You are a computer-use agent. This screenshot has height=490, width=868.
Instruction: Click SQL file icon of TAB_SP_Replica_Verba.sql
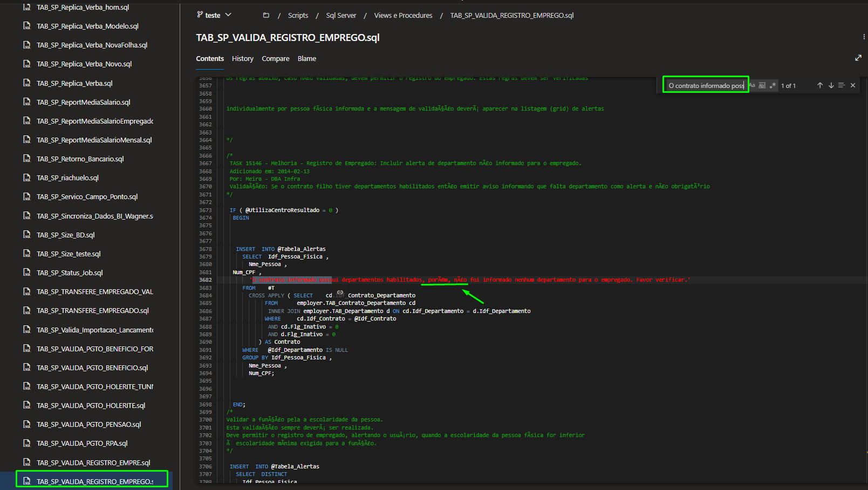point(27,83)
